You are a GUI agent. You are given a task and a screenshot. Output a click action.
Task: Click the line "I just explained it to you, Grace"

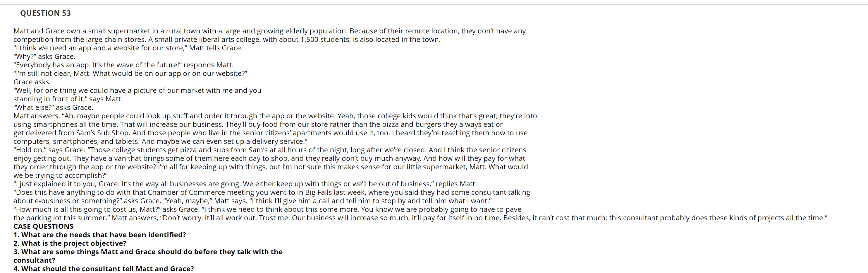click(x=245, y=184)
